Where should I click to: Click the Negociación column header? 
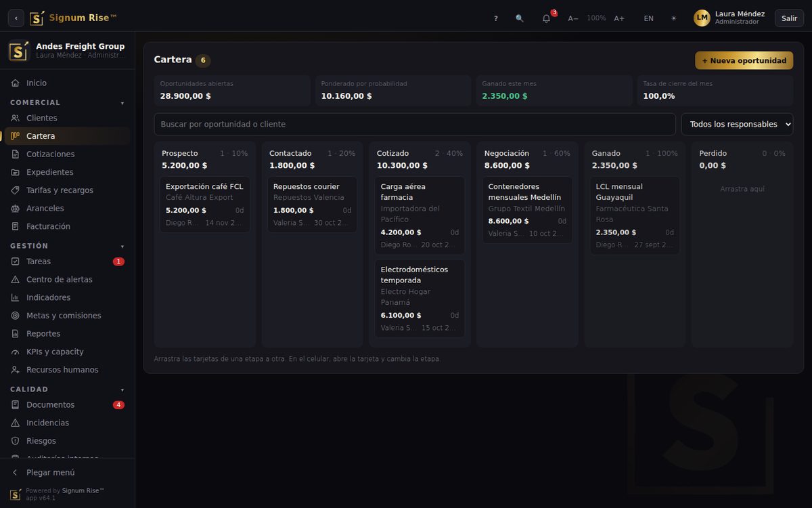527,159
